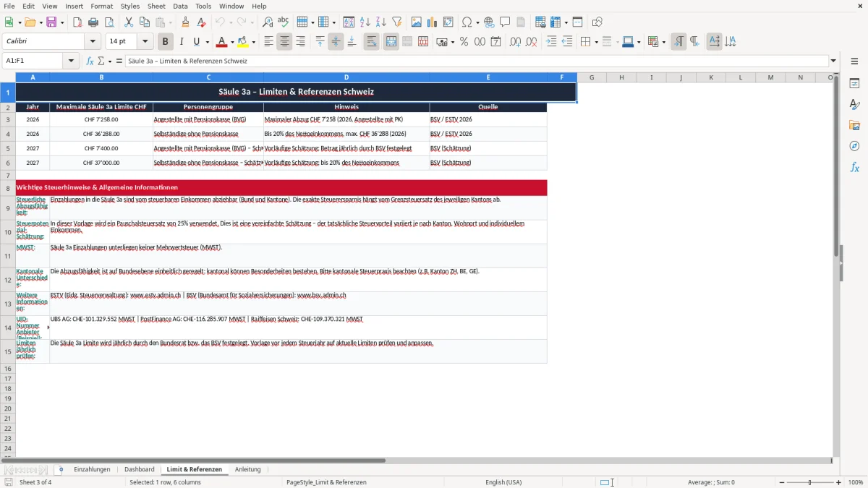The width and height of the screenshot is (868, 488).
Task: Open the sidebar Navigator compass icon
Action: [854, 146]
